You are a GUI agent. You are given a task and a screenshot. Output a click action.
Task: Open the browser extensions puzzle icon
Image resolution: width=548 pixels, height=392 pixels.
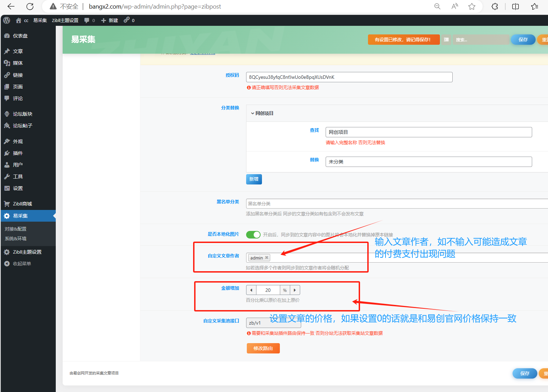click(x=495, y=6)
